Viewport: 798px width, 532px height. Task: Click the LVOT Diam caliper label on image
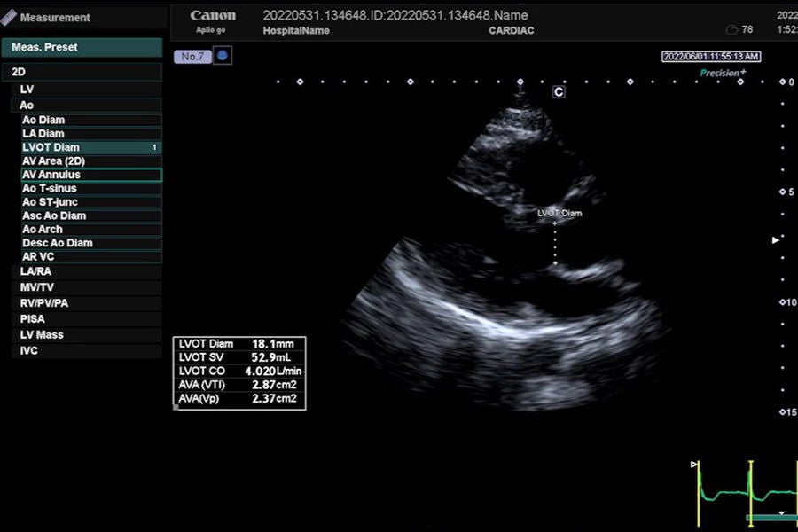559,214
